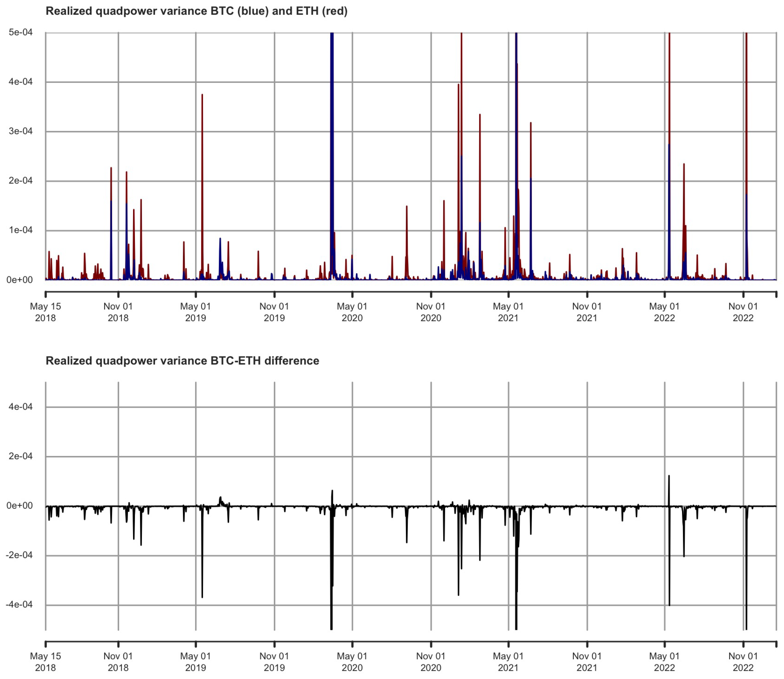Click the Nov 01 2020 label on top axis
The height and width of the screenshot is (679, 784).
431,312
